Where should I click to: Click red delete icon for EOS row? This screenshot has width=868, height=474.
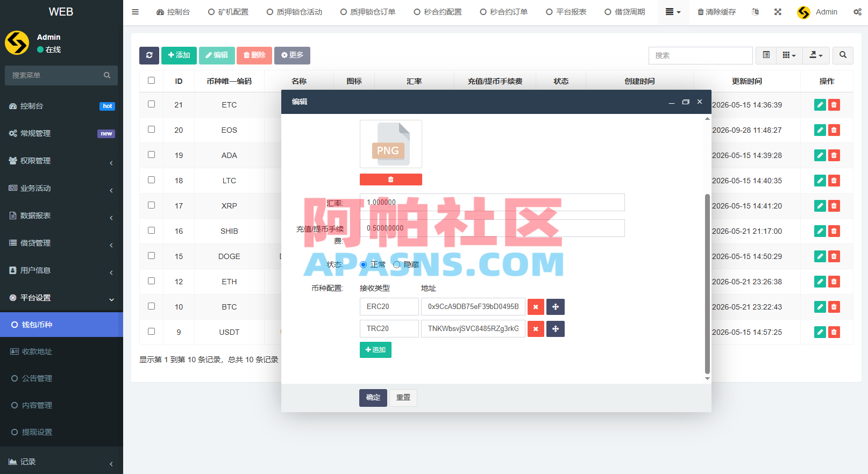point(834,130)
